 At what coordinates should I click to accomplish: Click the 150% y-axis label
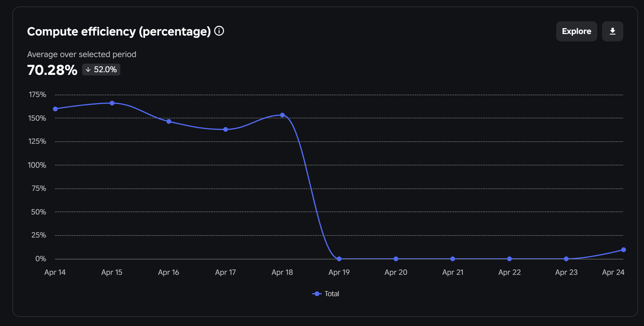click(37, 118)
